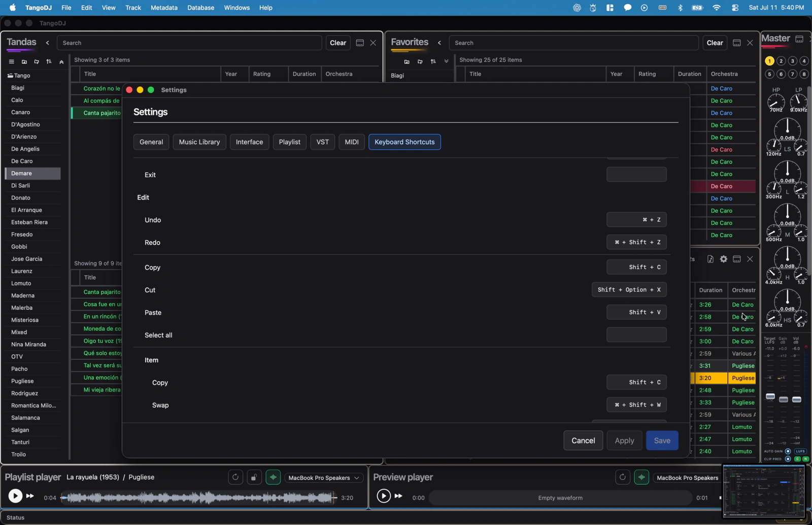
Task: Click the LP 9.0kHz filter knob
Action: click(x=798, y=102)
